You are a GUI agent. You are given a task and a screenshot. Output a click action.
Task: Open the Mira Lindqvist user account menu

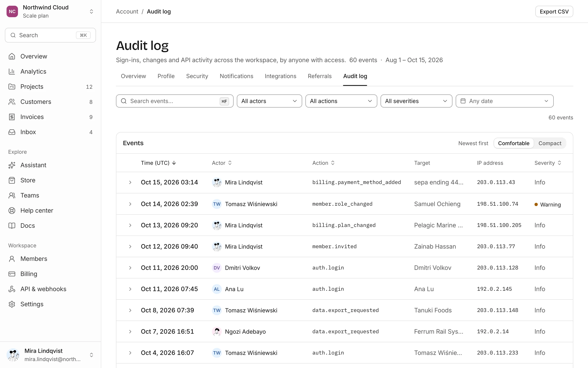click(50, 355)
